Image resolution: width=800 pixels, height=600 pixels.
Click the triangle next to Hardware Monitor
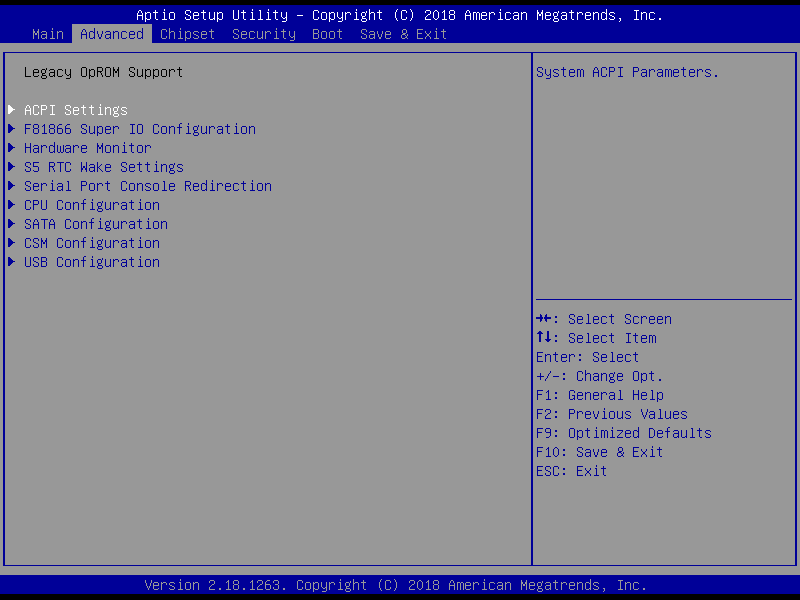(11, 148)
